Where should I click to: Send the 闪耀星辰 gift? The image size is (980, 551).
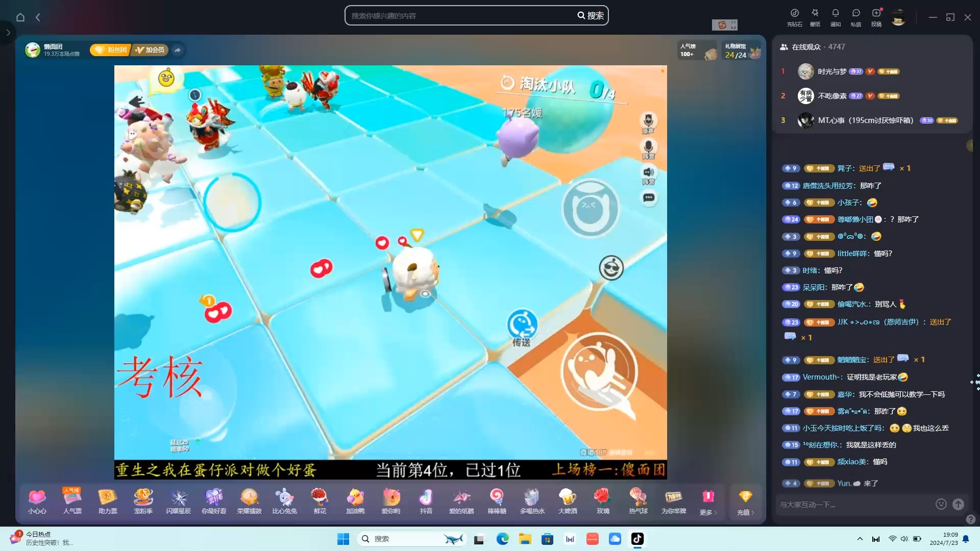pyautogui.click(x=178, y=502)
